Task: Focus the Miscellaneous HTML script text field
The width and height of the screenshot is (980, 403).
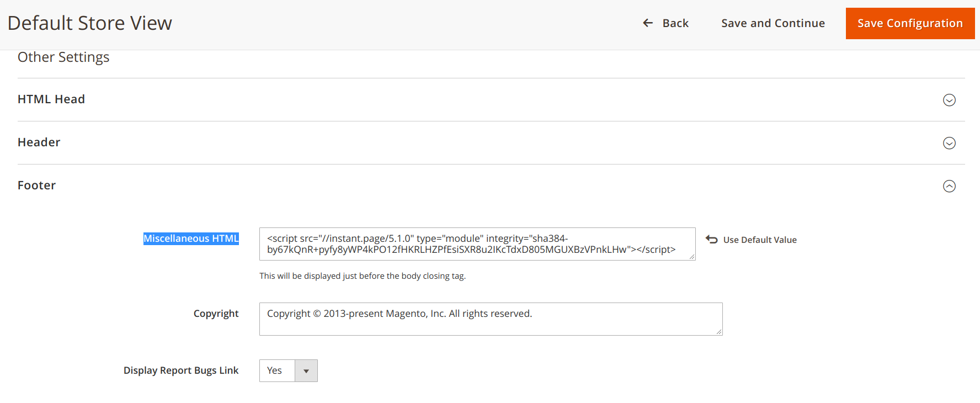Action: tap(477, 244)
